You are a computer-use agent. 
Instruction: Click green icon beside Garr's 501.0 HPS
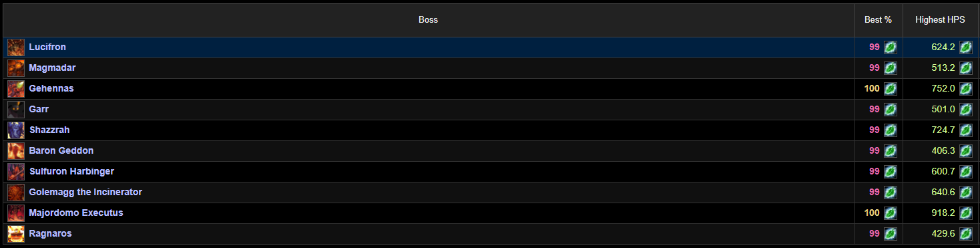click(x=965, y=110)
